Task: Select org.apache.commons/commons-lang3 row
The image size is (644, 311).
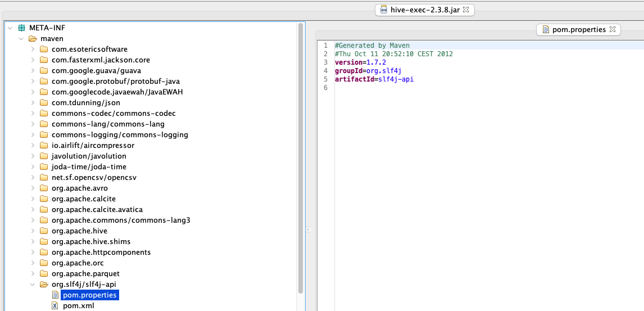Action: (x=121, y=220)
